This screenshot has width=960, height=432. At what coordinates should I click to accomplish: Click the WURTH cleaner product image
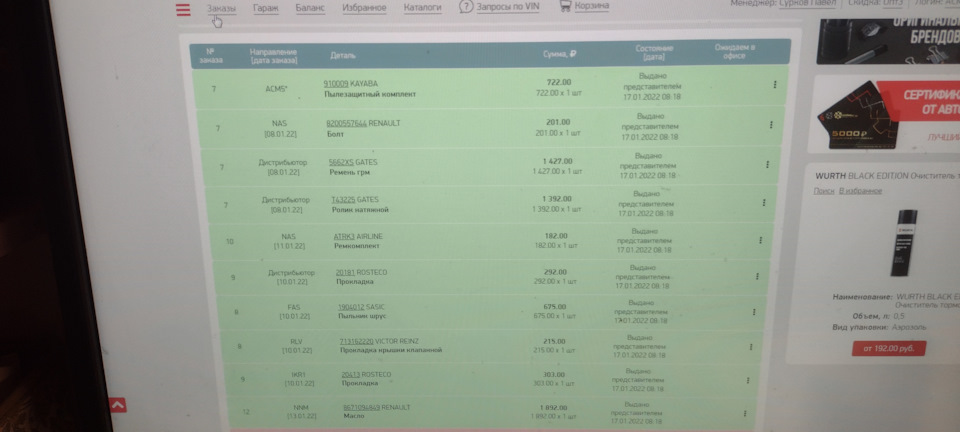905,242
